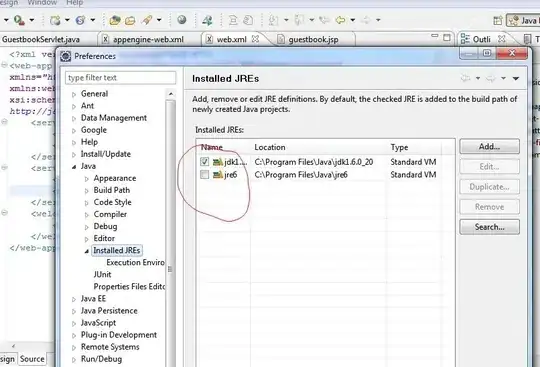This screenshot has height=367, width=540.
Task: Close the Outline view tab
Action: (502, 39)
